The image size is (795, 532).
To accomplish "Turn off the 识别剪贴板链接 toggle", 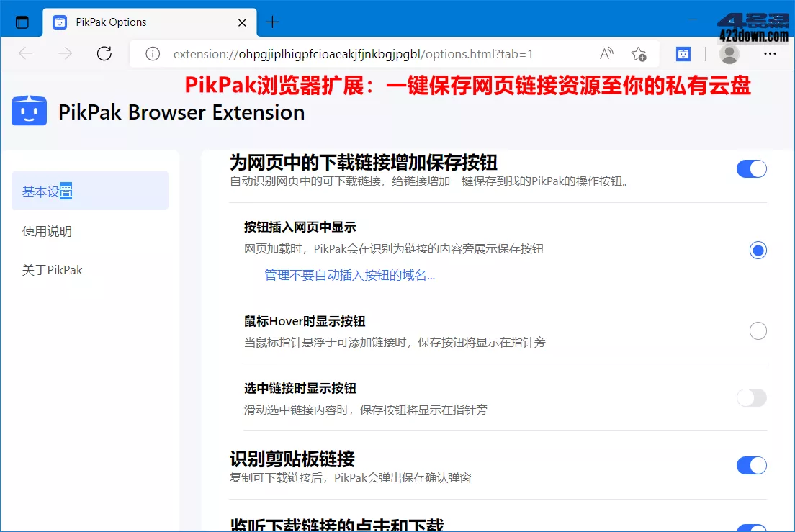I will [x=752, y=465].
